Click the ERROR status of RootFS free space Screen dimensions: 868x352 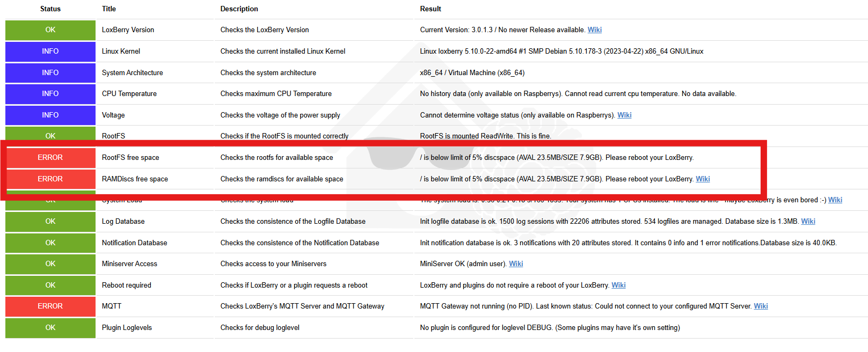pos(50,158)
